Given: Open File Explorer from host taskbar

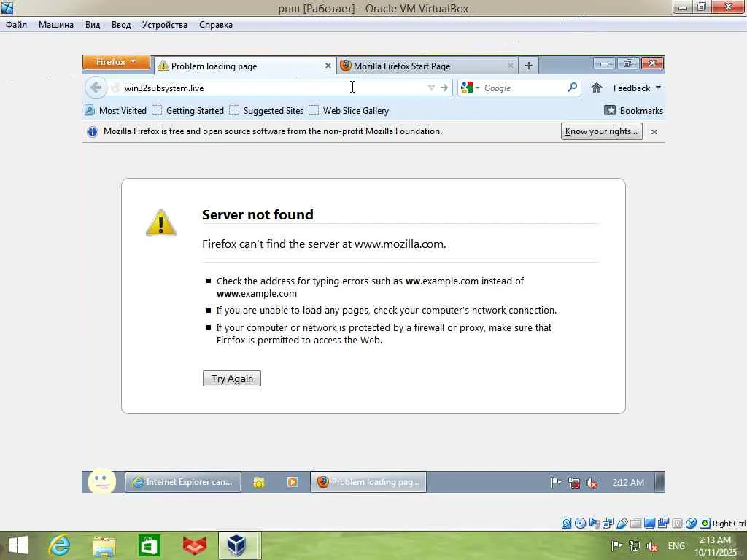Looking at the screenshot, I should click(104, 545).
